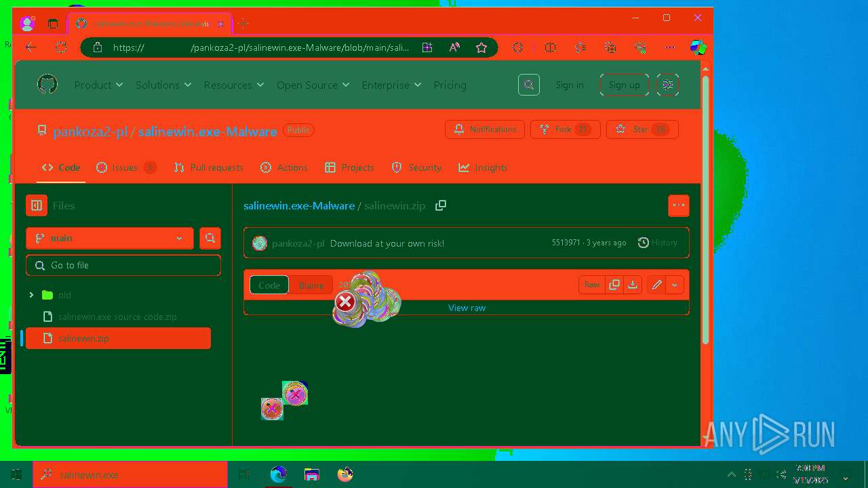The height and width of the screenshot is (488, 868).
Task: Open Edge split screen icon
Action: [x=551, y=47]
